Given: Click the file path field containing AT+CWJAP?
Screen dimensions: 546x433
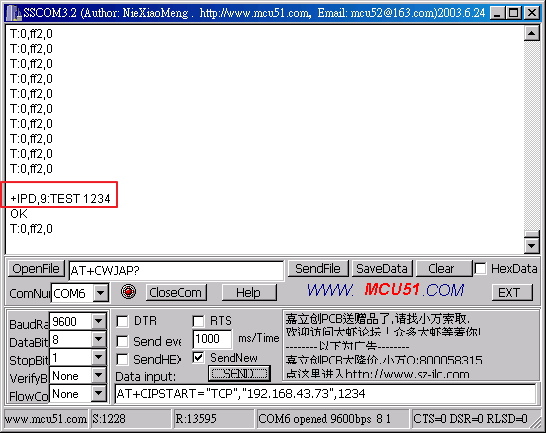Looking at the screenshot, I should [176, 271].
